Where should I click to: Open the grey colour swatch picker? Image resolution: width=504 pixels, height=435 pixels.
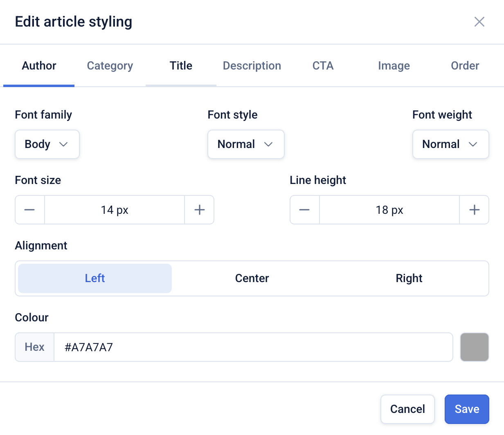point(475,347)
